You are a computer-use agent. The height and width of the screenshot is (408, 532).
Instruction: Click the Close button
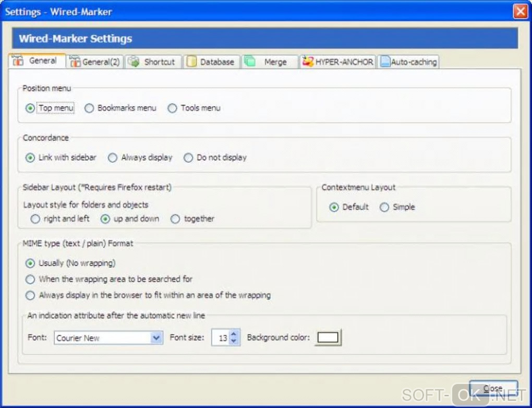(493, 388)
